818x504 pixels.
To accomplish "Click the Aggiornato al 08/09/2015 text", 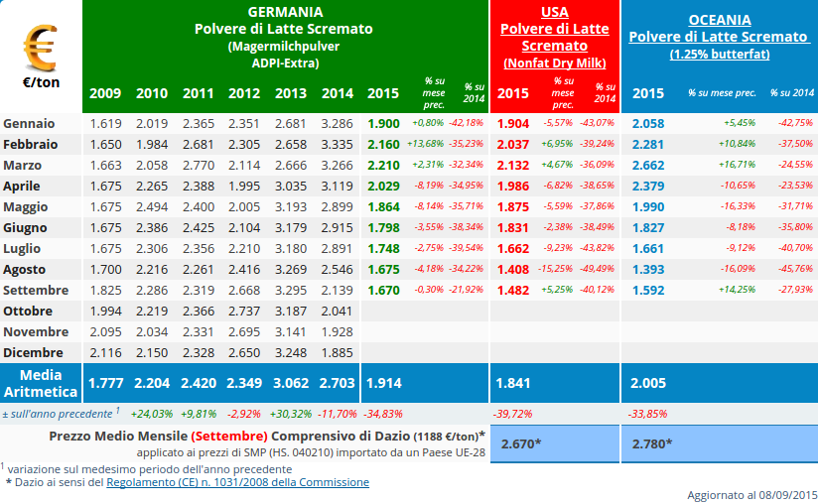I will point(751,494).
